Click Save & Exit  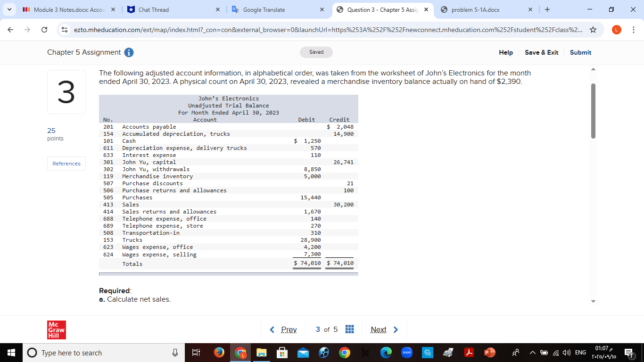[x=541, y=52]
